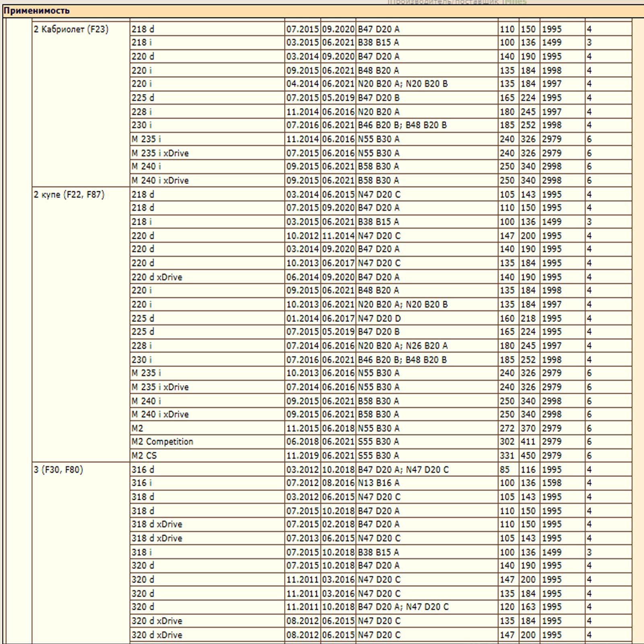Click the 331 kW power value
This screenshot has width=644, height=644.
pyautogui.click(x=507, y=456)
